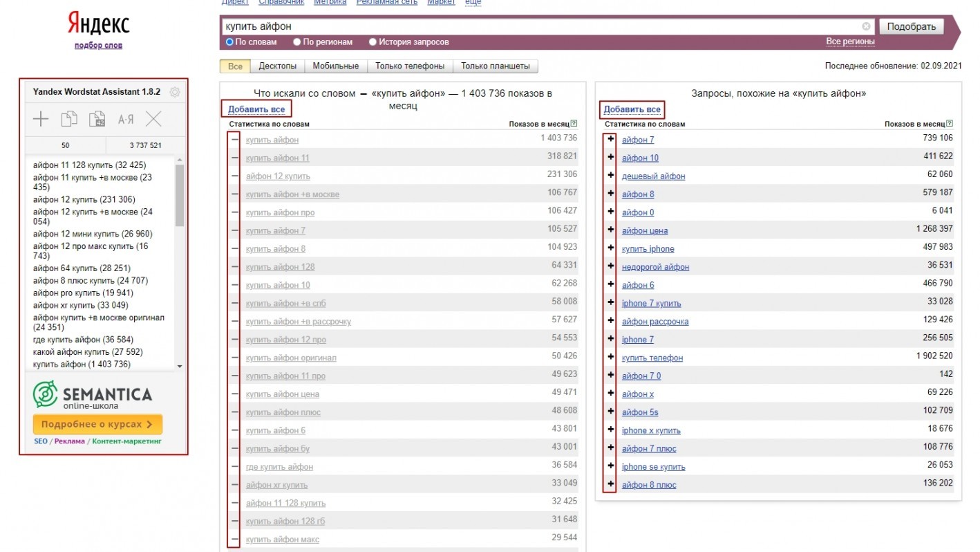
Task: Add 'айфон 7' with its plus icon
Action: click(610, 140)
